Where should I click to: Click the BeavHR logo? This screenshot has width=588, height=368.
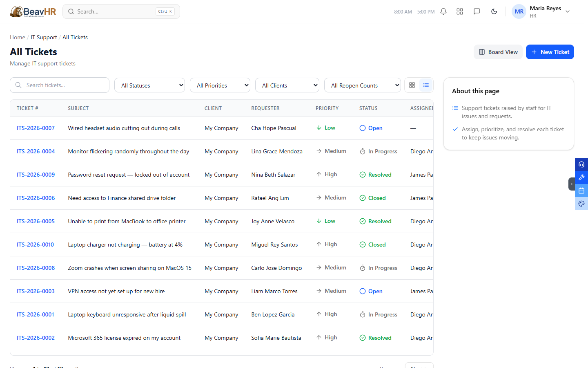click(x=33, y=11)
